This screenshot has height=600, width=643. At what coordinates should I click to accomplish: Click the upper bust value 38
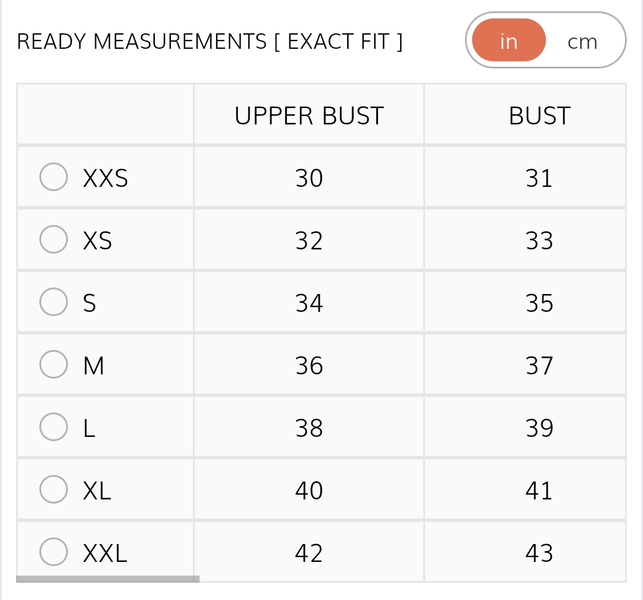point(309,428)
